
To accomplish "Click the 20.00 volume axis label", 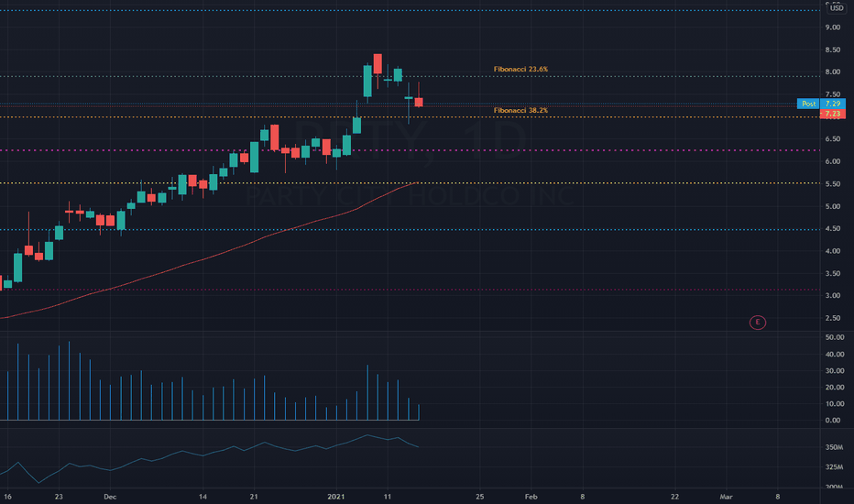I will [x=835, y=388].
